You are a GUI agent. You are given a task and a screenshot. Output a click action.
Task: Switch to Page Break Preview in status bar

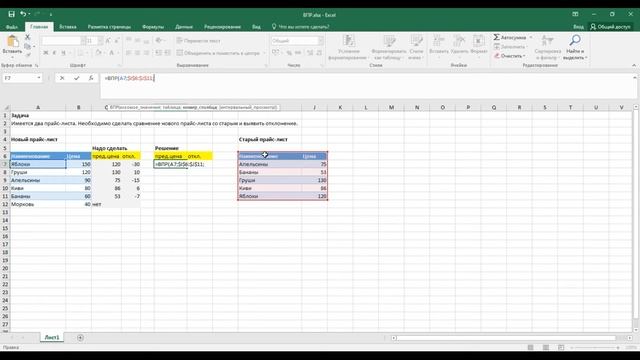point(561,347)
